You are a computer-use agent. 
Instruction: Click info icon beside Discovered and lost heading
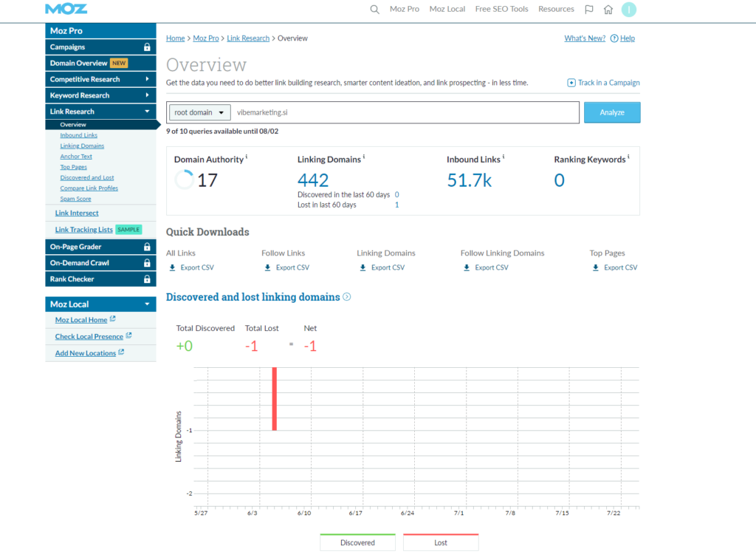[347, 297]
